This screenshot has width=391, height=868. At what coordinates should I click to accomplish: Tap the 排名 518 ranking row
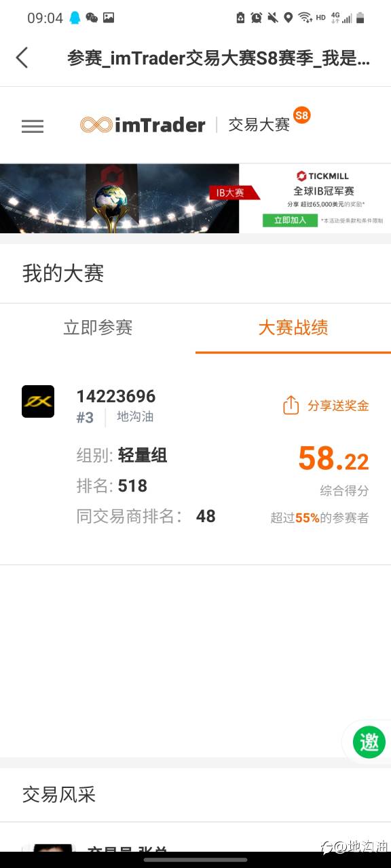click(112, 486)
